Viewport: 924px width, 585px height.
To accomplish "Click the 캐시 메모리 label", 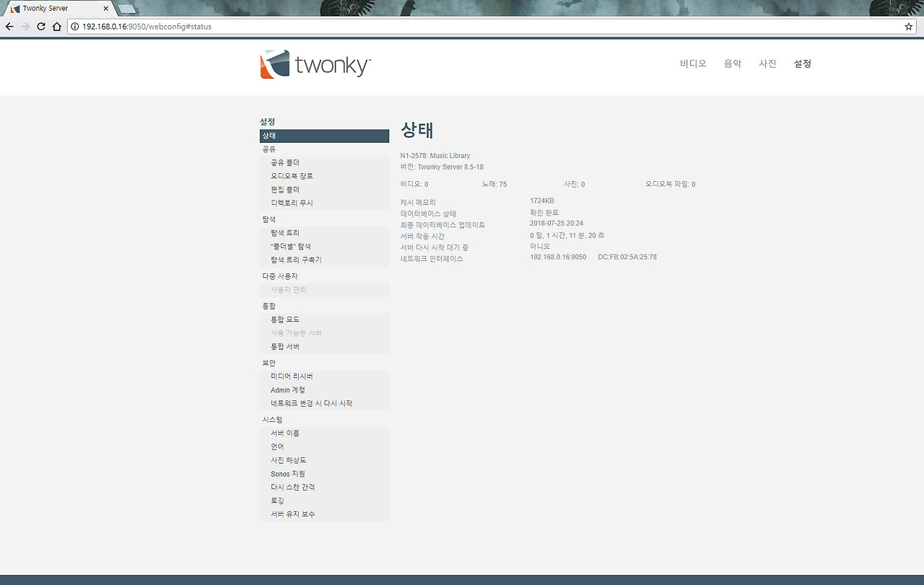I will [x=419, y=203].
